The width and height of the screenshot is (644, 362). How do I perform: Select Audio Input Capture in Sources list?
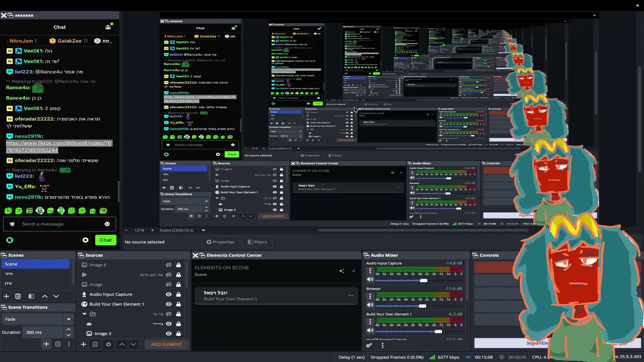click(x=111, y=294)
